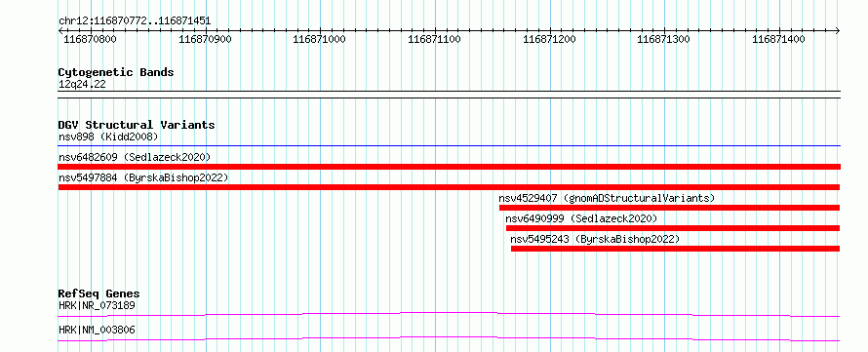Image resolution: width=868 pixels, height=352 pixels.
Task: Click ruler coordinate 116871100
Action: click(x=435, y=39)
